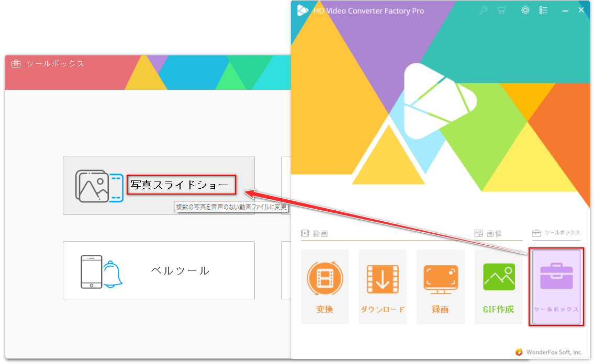Close the HD Video Converter Factory Pro window

coord(581,10)
